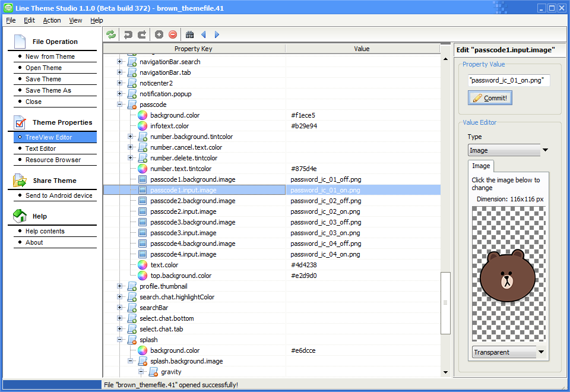This screenshot has width=570, height=392.
Task: Open the View menu
Action: coord(75,20)
